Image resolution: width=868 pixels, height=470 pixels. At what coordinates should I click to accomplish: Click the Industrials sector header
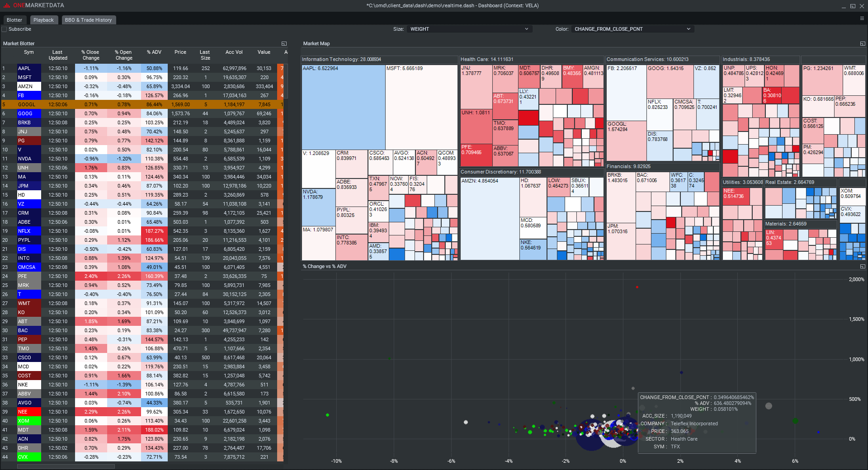coord(760,59)
